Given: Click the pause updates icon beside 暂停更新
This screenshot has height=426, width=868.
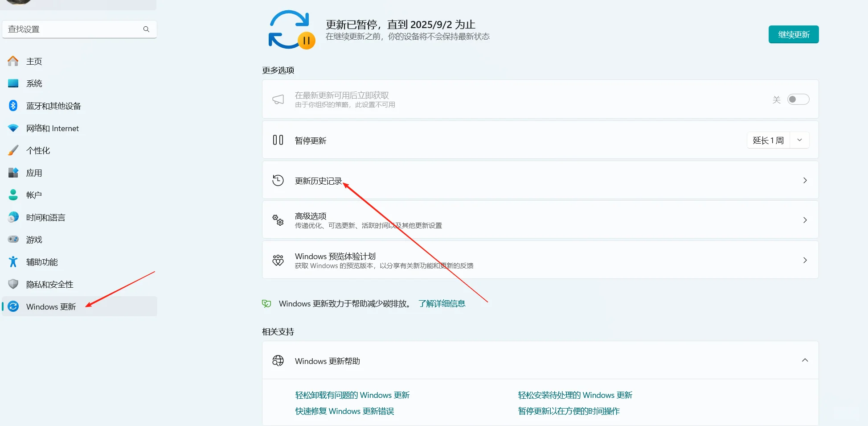Looking at the screenshot, I should (278, 140).
